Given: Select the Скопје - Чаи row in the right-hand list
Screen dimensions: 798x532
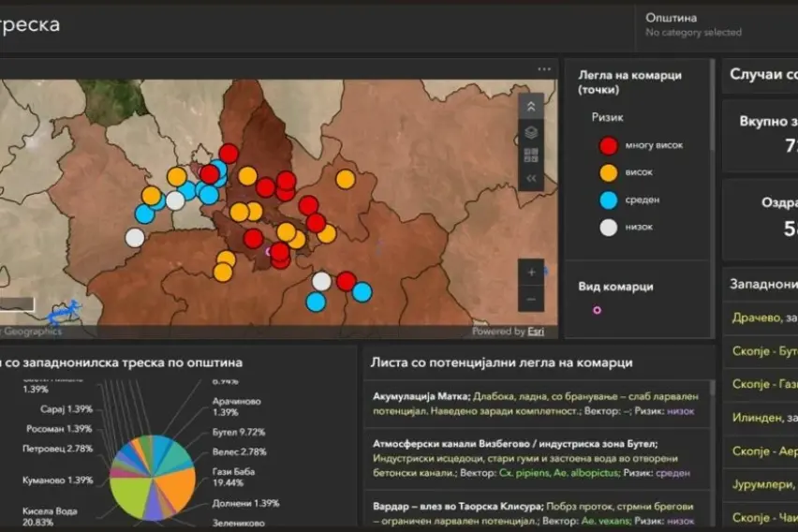Looking at the screenshot, I should [761, 517].
